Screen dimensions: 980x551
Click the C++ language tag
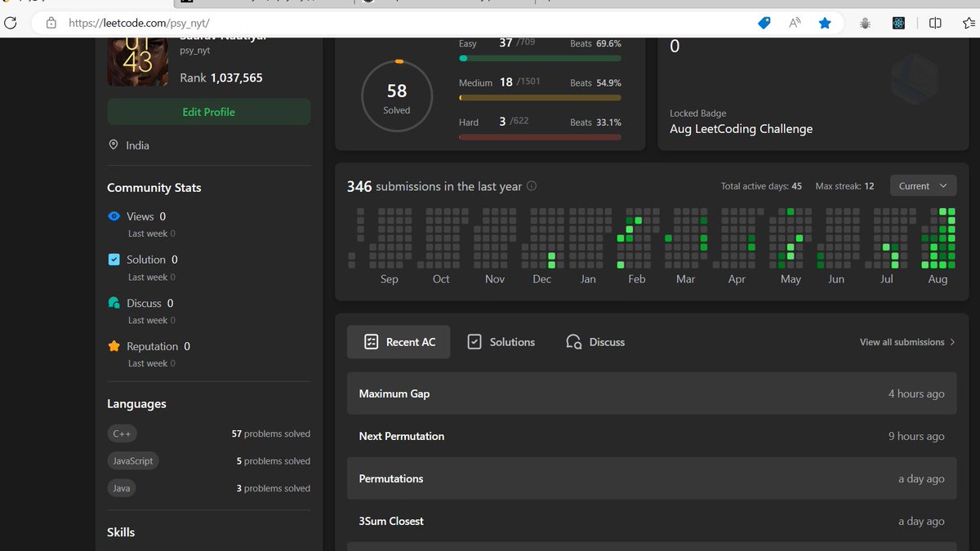click(x=122, y=433)
